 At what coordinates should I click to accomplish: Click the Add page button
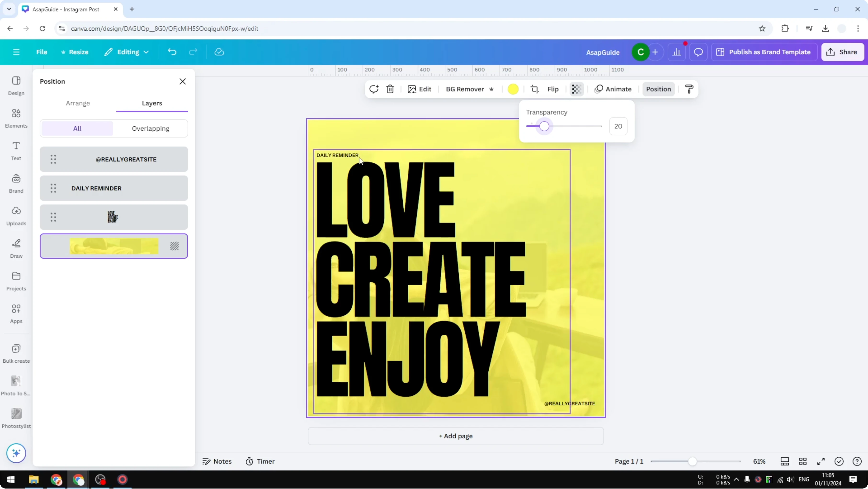tap(456, 436)
